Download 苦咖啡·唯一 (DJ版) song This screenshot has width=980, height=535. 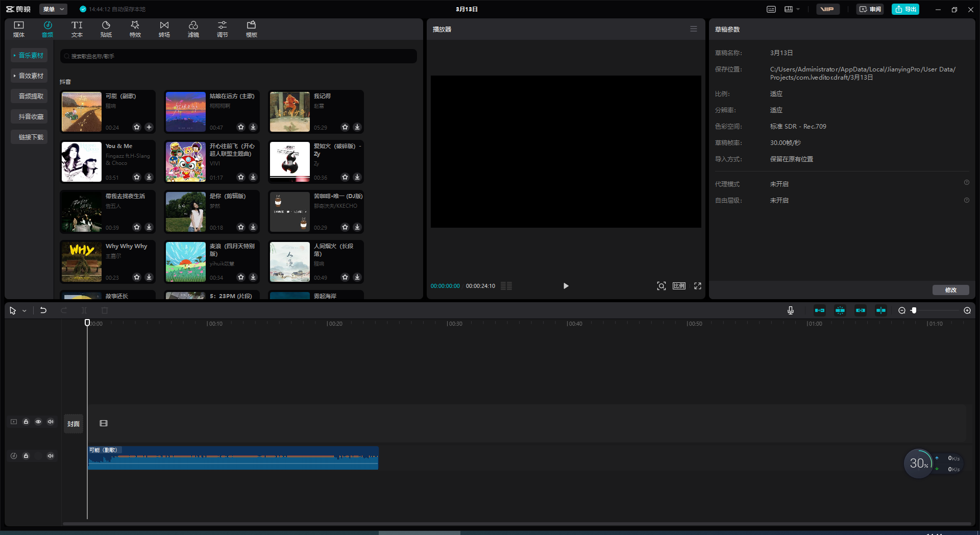click(x=357, y=227)
